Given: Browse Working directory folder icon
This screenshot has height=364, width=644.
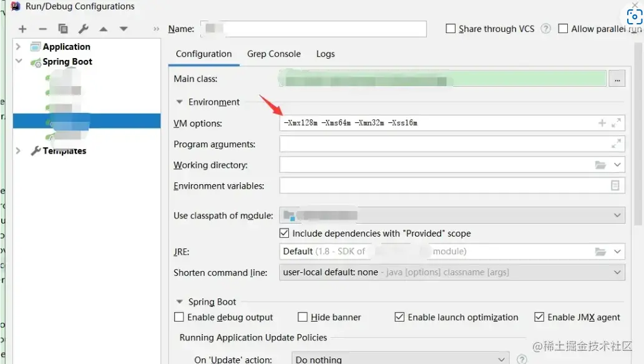Looking at the screenshot, I should point(600,165).
